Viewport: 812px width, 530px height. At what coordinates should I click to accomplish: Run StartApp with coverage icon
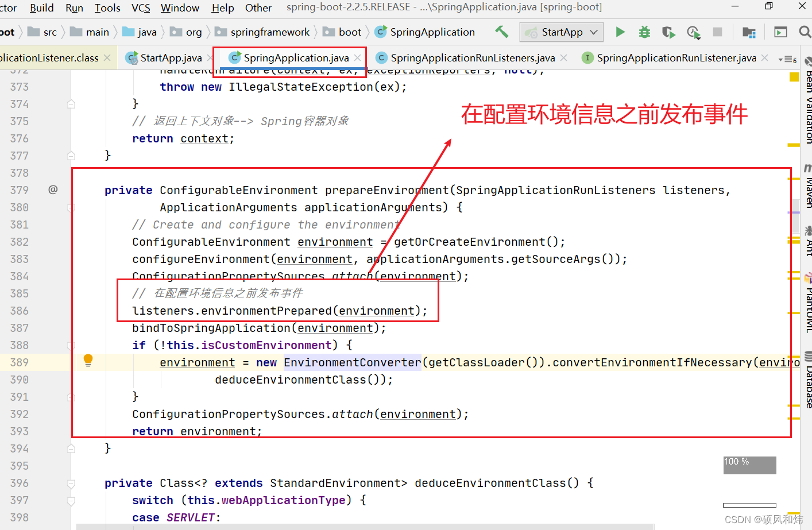point(668,32)
